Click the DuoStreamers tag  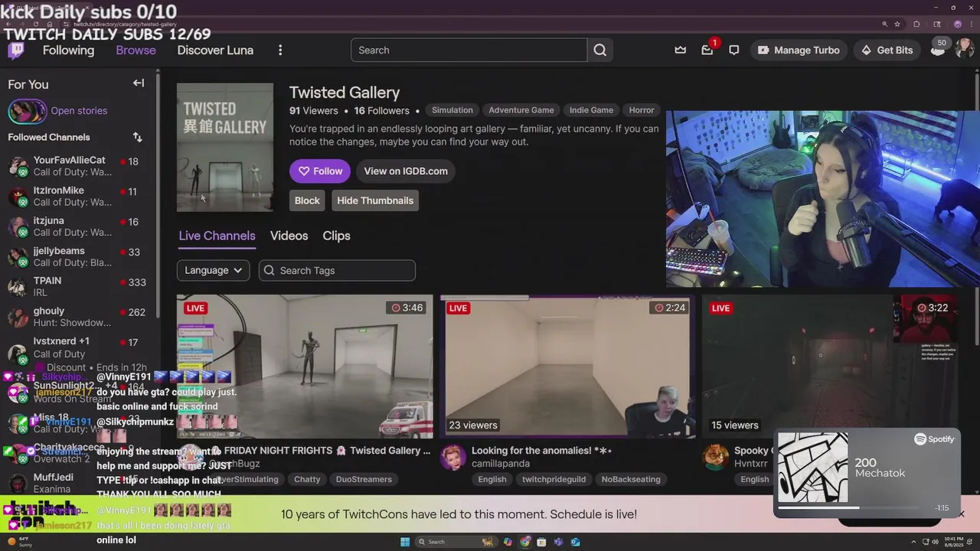pos(364,479)
